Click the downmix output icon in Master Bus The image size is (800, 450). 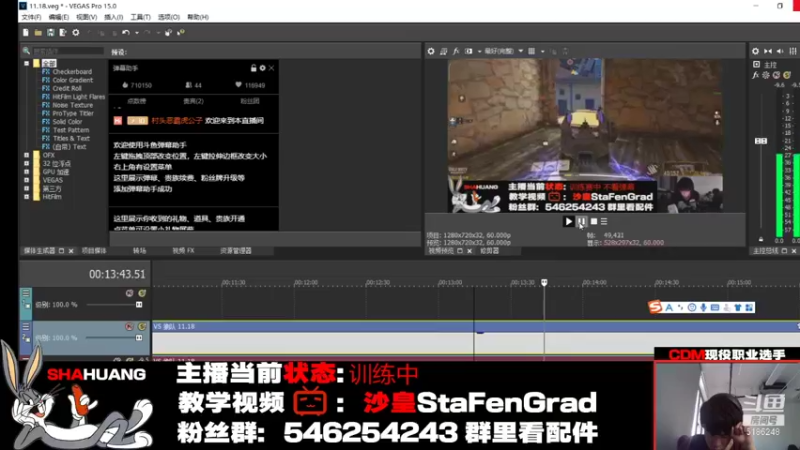point(768,51)
